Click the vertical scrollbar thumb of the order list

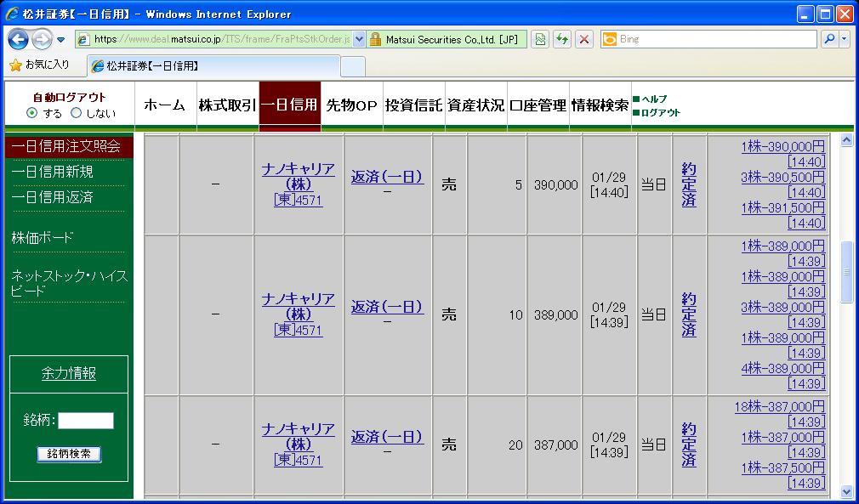click(x=846, y=271)
